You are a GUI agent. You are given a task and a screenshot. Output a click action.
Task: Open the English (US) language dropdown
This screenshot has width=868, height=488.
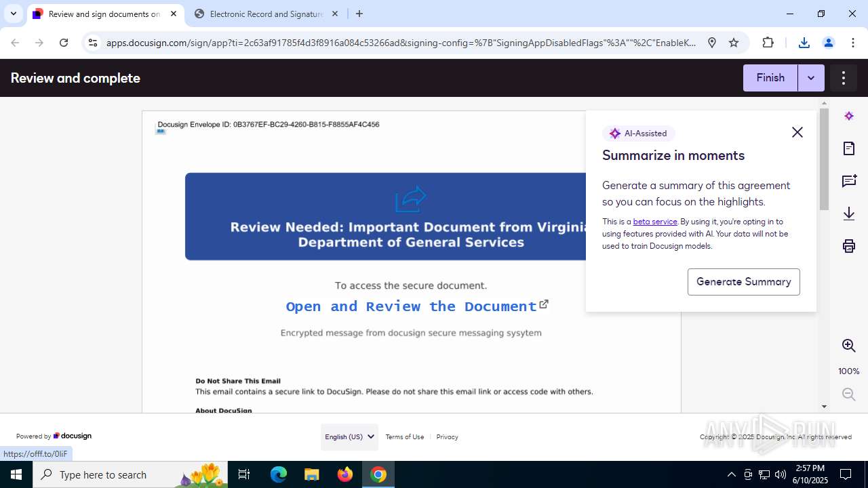(349, 437)
